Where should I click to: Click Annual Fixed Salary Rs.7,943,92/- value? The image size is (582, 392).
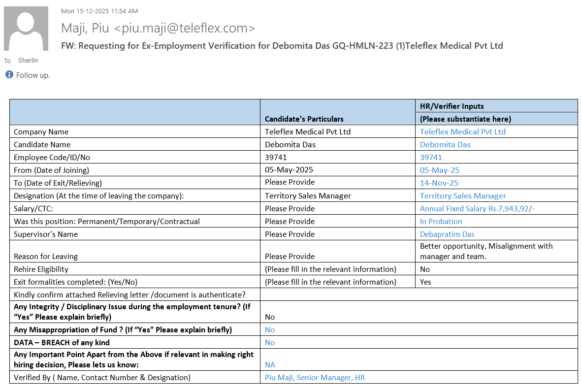pyautogui.click(x=477, y=209)
